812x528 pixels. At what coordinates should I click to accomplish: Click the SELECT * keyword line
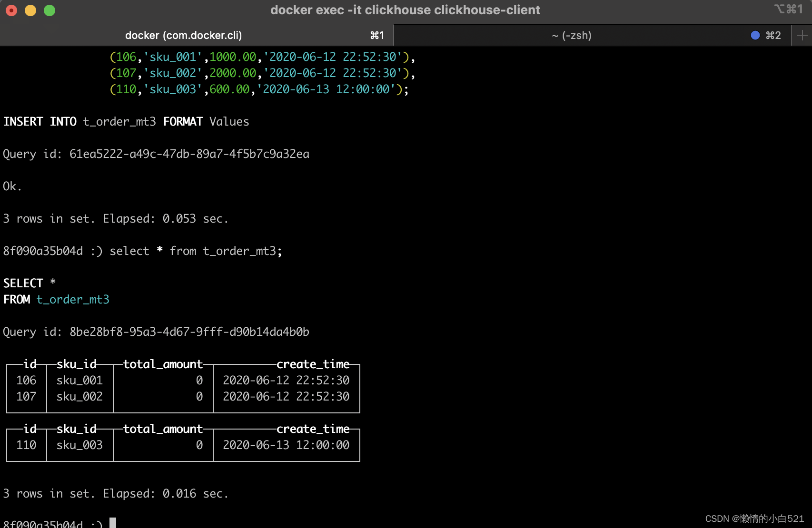30,284
